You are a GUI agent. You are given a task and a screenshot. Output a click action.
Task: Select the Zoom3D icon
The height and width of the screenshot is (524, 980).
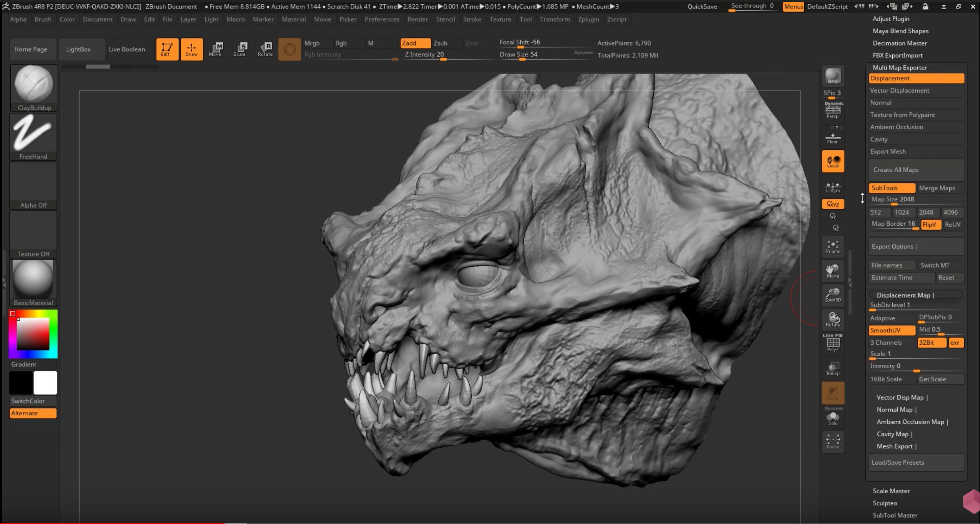[x=833, y=295]
